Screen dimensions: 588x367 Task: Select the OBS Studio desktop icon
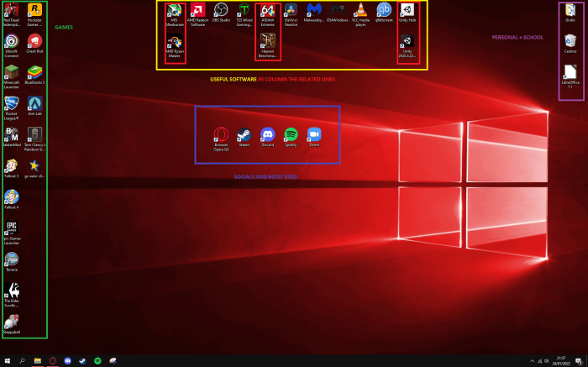pyautogui.click(x=221, y=13)
